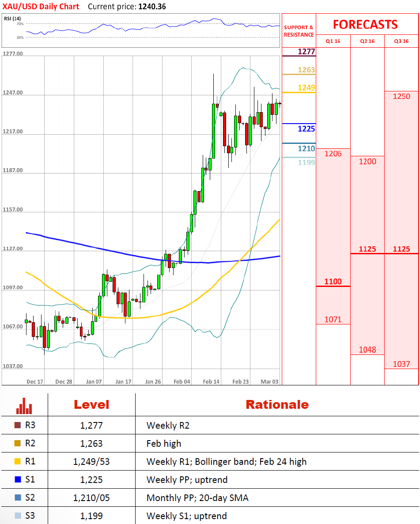Click the Q1 16 median forecast 1100

[x=333, y=281]
